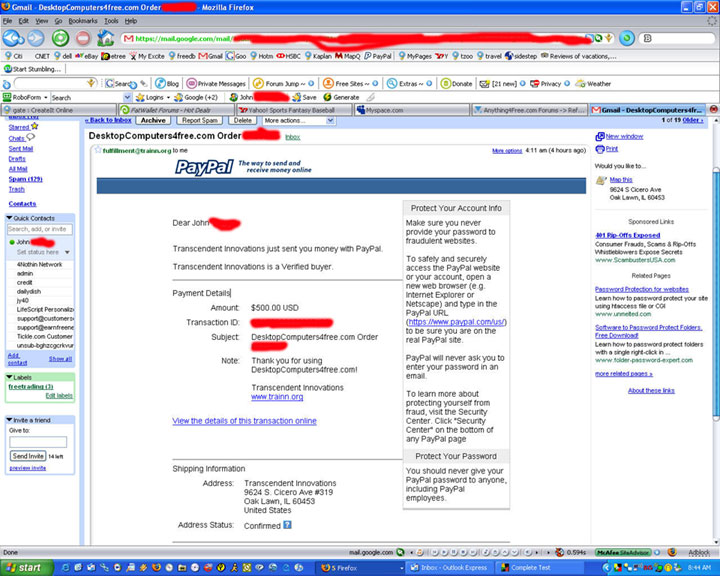
Task: Open the www.trainn.org link
Action: 277,396
